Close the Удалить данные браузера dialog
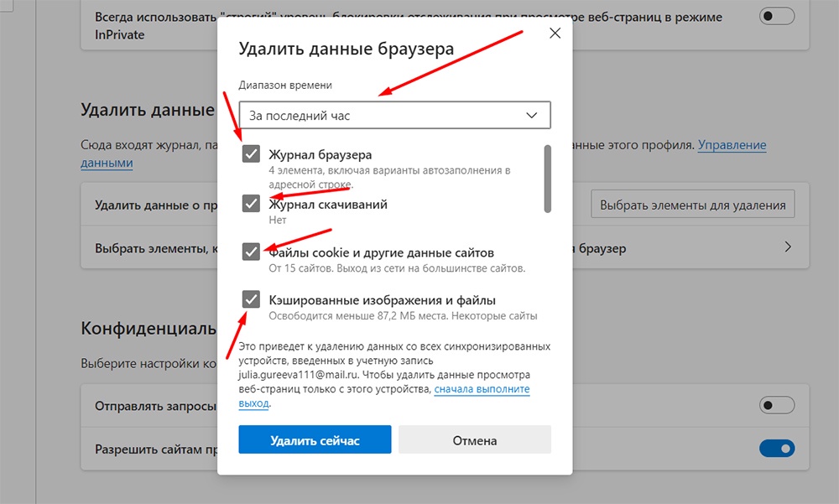Image resolution: width=839 pixels, height=504 pixels. [555, 34]
